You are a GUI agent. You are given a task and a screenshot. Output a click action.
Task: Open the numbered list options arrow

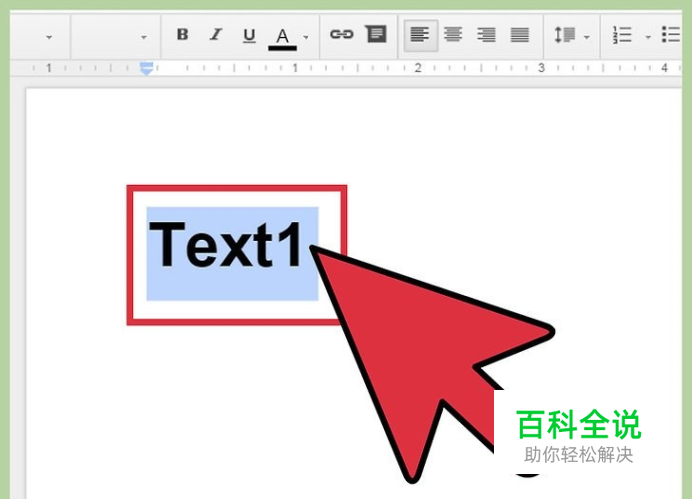[x=648, y=38]
